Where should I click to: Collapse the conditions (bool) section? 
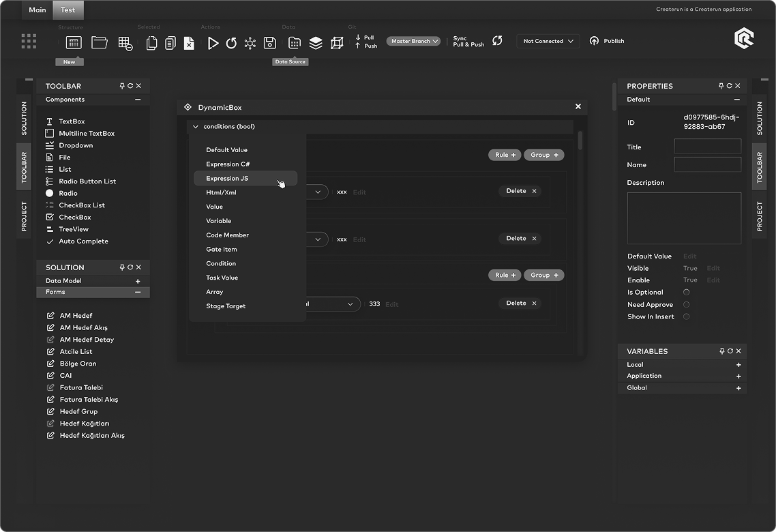(196, 127)
